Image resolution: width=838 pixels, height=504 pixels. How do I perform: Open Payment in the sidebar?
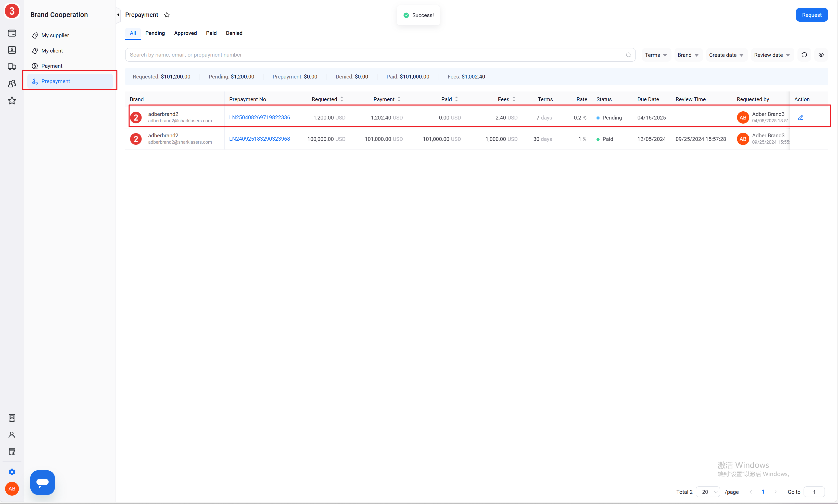[70, 66]
